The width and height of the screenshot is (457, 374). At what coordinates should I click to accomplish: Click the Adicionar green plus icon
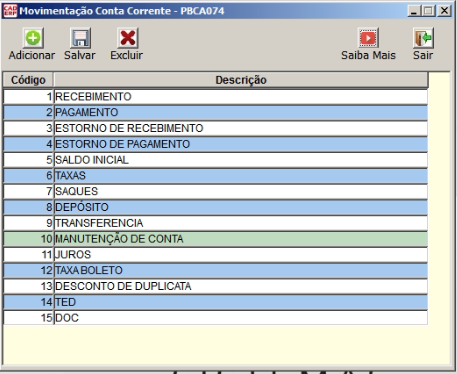pyautogui.click(x=33, y=38)
